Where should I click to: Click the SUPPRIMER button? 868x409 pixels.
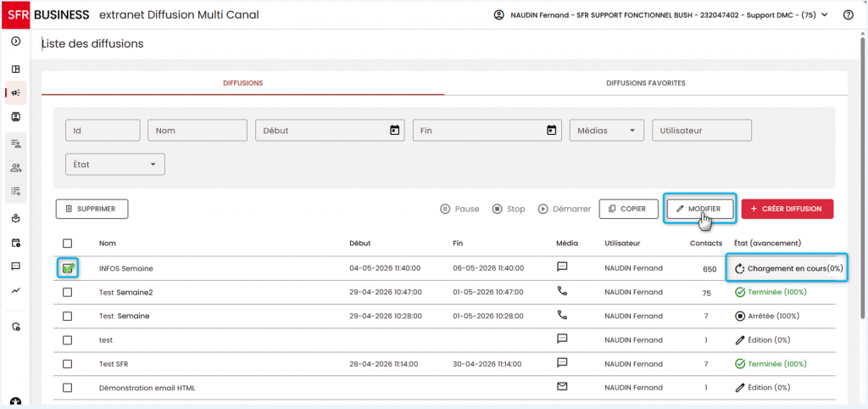tap(92, 209)
